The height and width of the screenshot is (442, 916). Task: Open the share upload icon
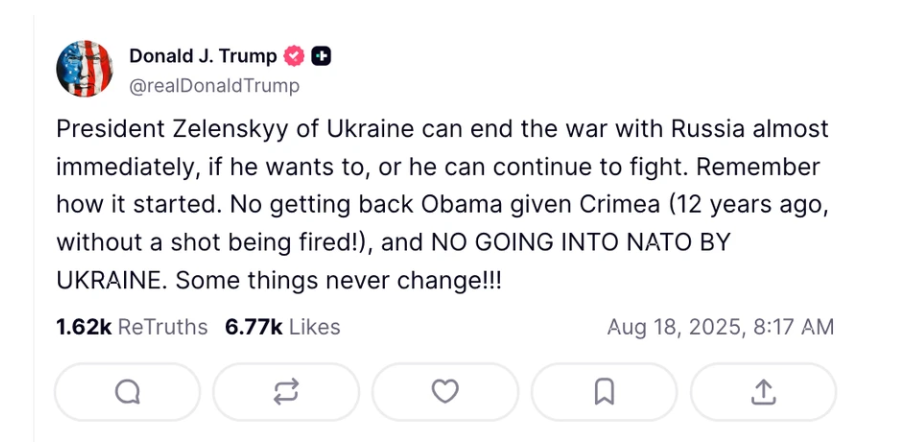763,392
